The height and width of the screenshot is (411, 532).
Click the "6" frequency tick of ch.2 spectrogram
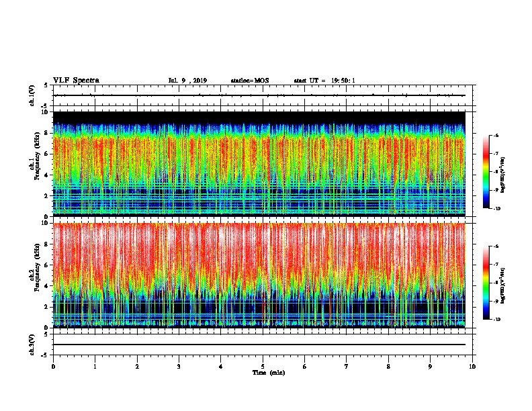[x=46, y=265]
